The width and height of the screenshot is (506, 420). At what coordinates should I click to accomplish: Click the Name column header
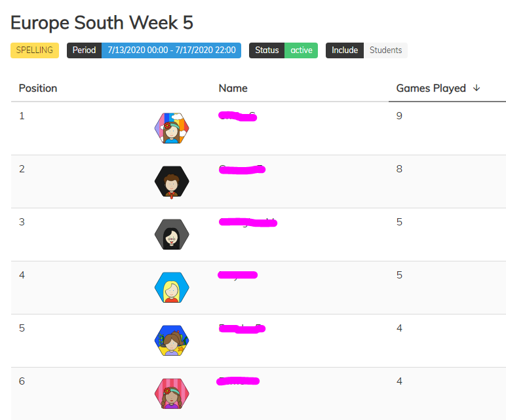click(x=233, y=88)
